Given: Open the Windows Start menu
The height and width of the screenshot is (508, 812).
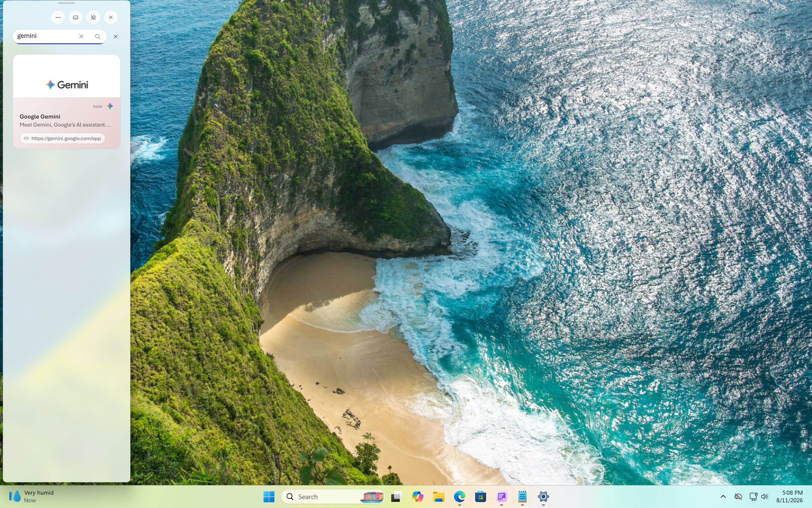Looking at the screenshot, I should (269, 497).
